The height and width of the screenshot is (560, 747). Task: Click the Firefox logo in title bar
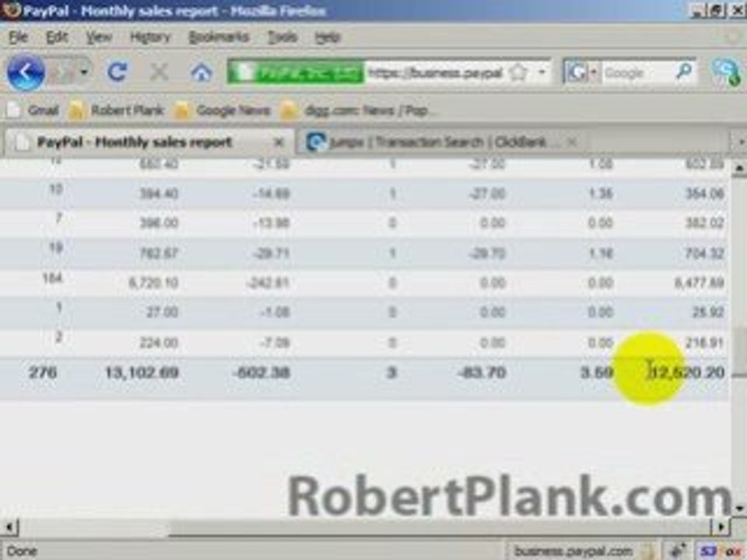(10, 9)
